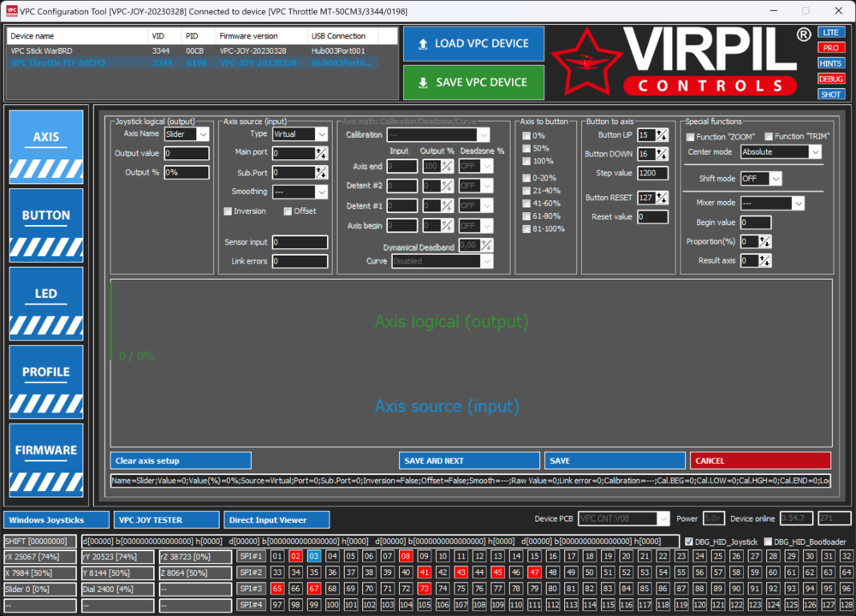Enable the Offset checkbox
The image size is (856, 616).
point(288,211)
